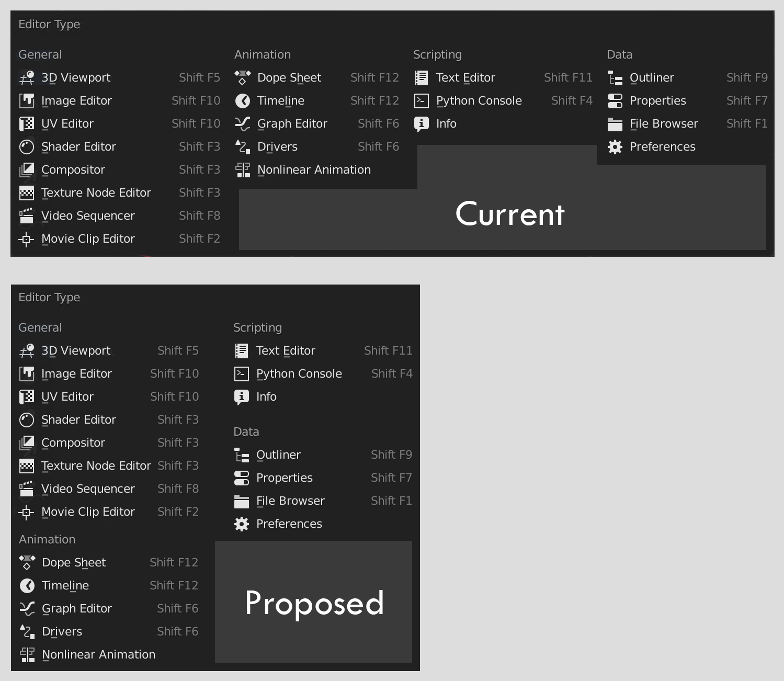
Task: Select Compositor in Proposed menu
Action: pyautogui.click(x=109, y=443)
